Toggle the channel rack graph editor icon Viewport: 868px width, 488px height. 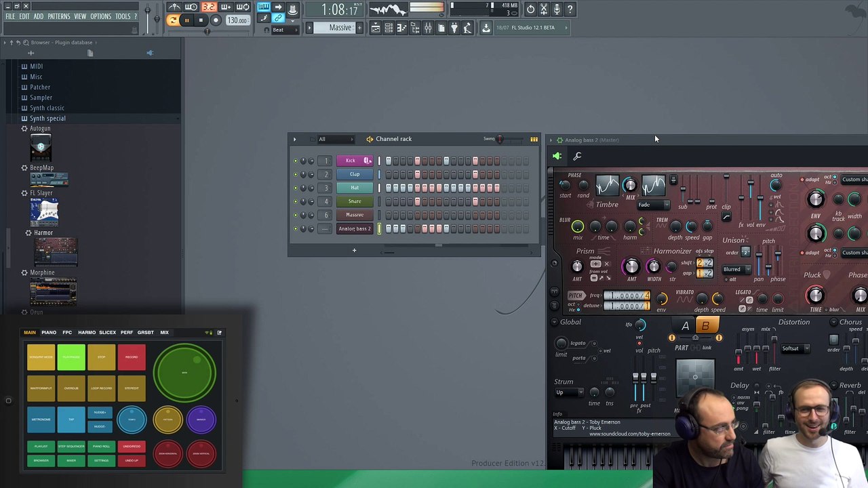[534, 140]
